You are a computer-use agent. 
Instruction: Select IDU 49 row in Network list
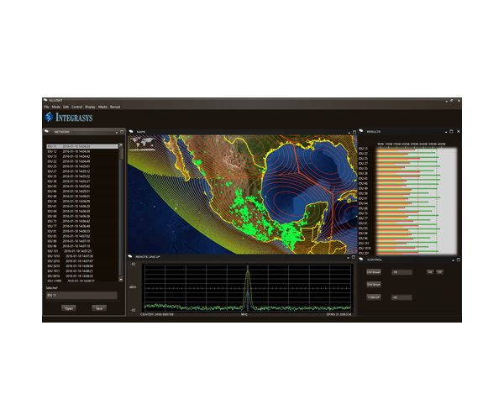[x=82, y=196]
